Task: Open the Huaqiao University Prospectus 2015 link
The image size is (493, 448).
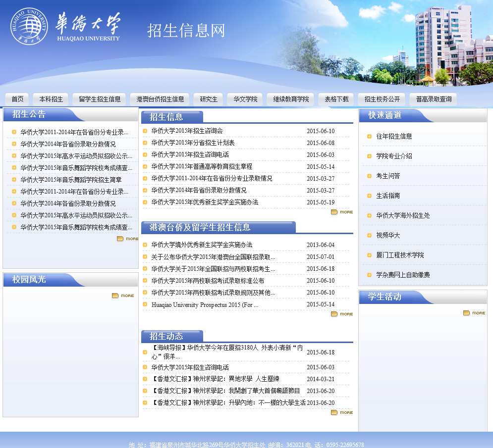Action: tap(205, 305)
